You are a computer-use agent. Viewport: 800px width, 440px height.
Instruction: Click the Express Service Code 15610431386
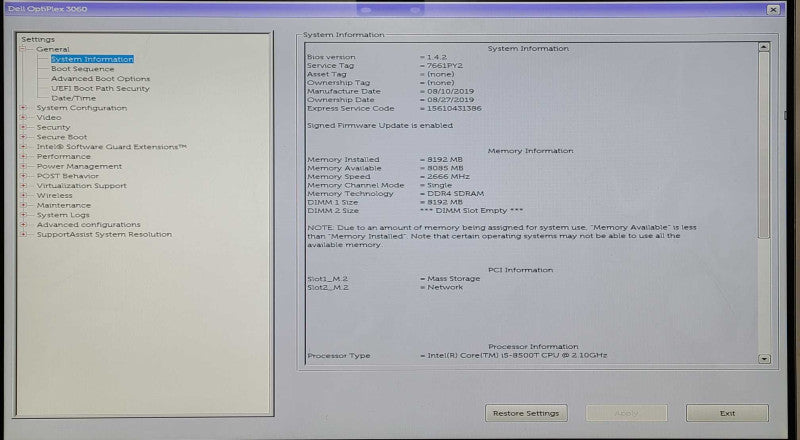pos(454,108)
